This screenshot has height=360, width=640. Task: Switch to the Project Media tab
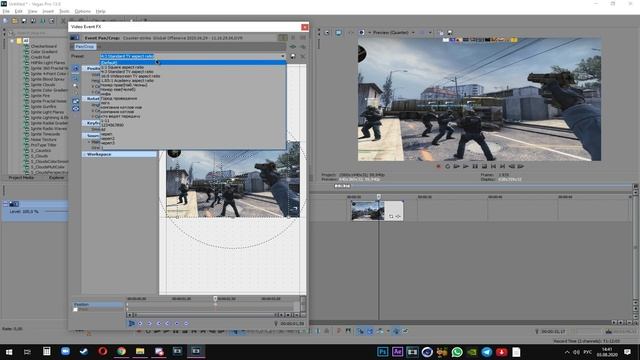(21, 178)
